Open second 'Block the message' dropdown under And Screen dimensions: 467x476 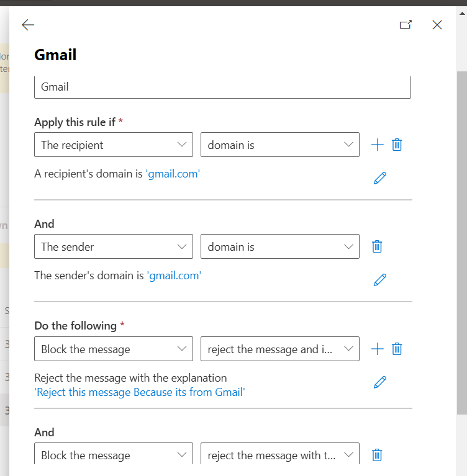pyautogui.click(x=113, y=454)
